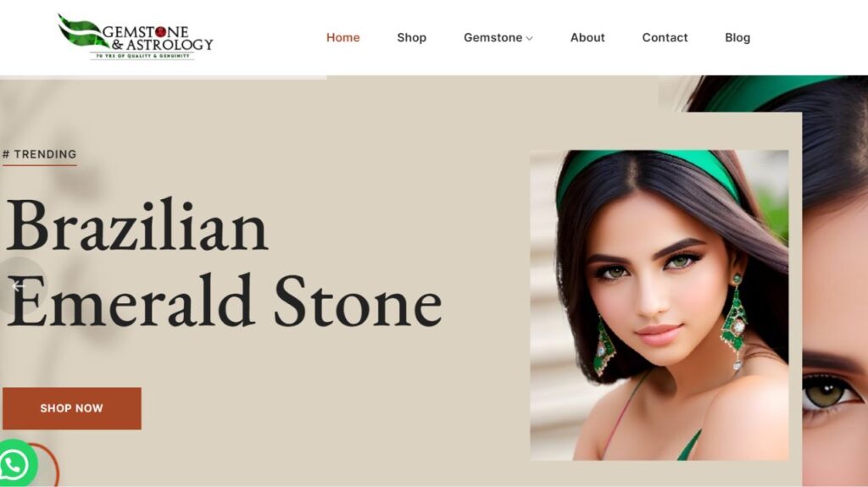Click the SHOP NOW button
Viewport: 868px width, 487px height.
(72, 408)
